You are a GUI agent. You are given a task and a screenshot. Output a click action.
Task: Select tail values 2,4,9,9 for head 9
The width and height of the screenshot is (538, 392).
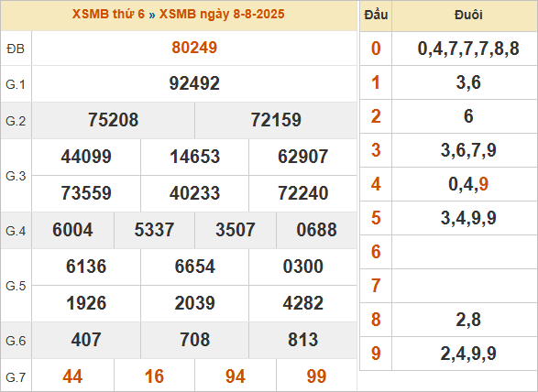pyautogui.click(x=468, y=354)
